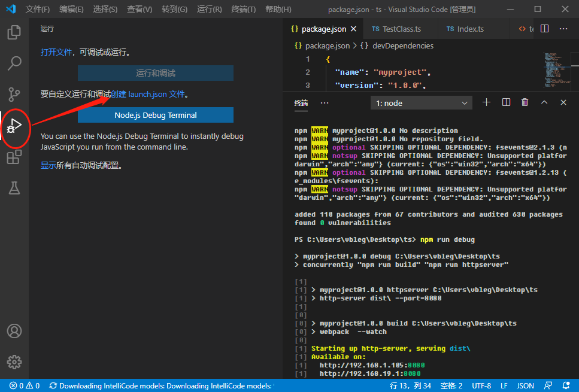The width and height of the screenshot is (579, 392).
Task: Change encoding via UTF-8 status item
Action: click(x=481, y=386)
